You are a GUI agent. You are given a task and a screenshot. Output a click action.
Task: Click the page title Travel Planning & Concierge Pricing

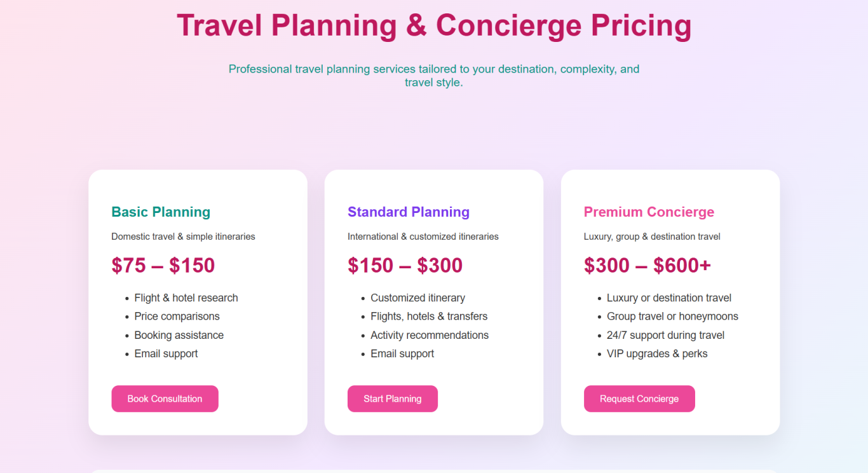point(434,25)
